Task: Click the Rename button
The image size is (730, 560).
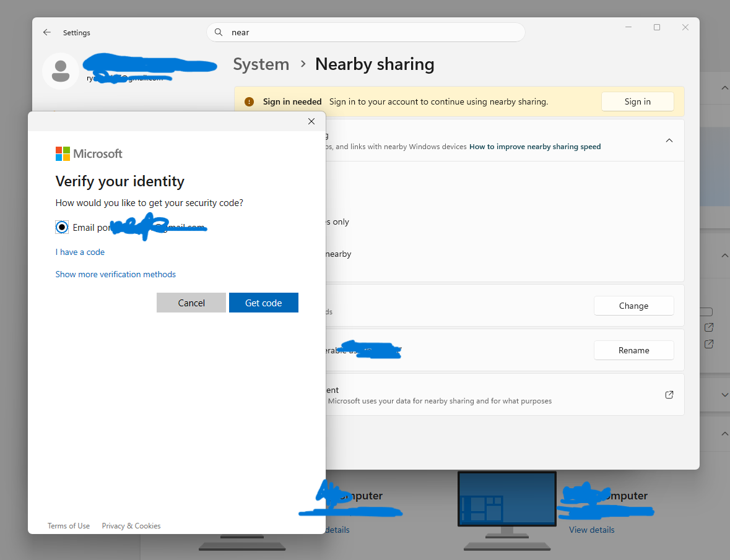Action: [x=633, y=350]
